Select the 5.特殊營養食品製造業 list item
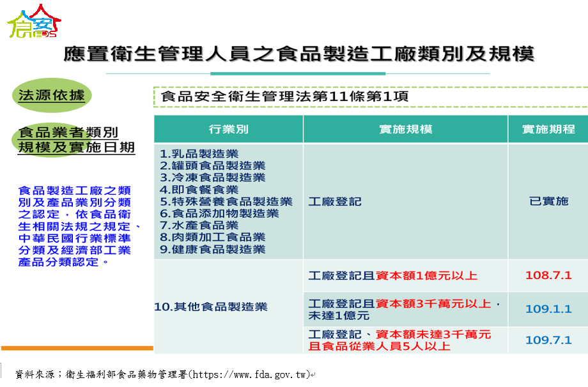Viewport: 588px width, 387px height. pos(226,201)
